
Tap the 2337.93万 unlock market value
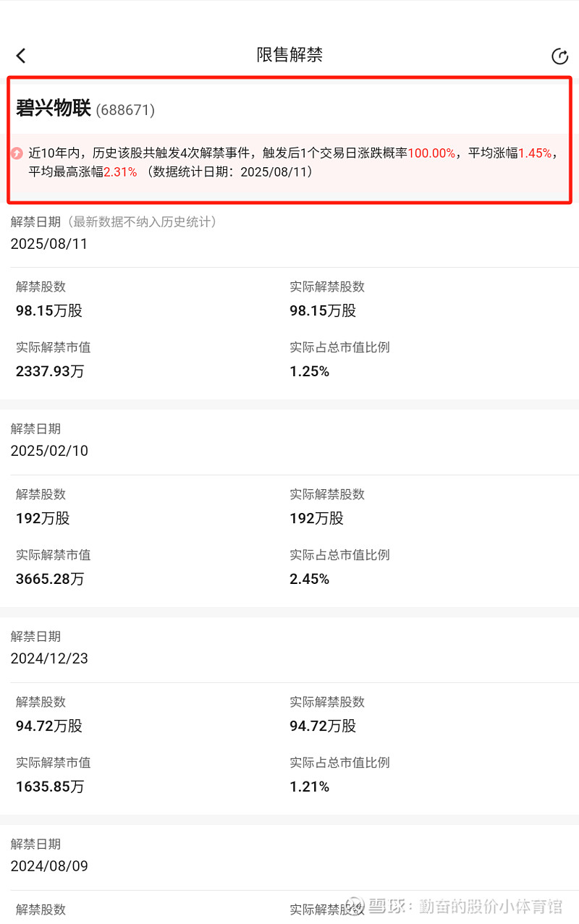50,372
